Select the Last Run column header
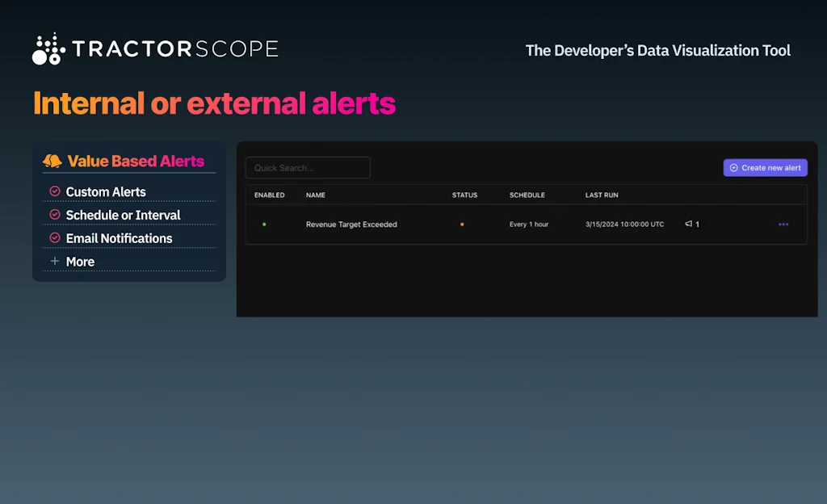This screenshot has width=827, height=504. 602,195
